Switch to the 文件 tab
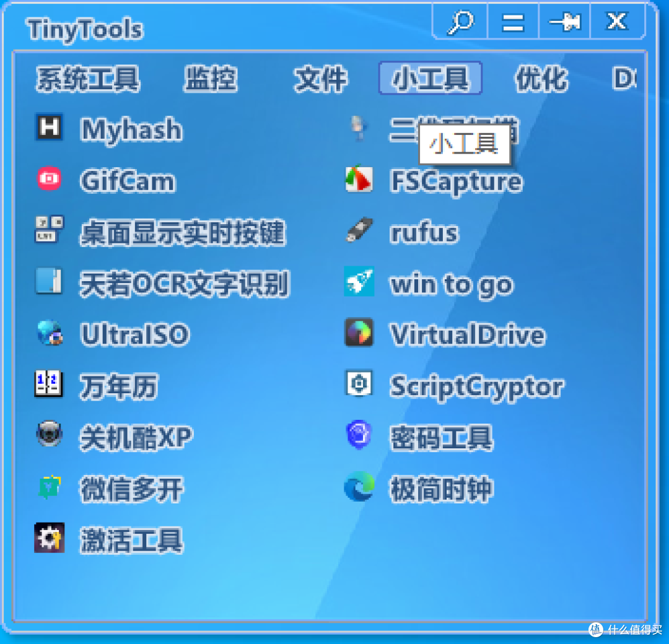Viewport: 669px width, 644px height. [320, 79]
